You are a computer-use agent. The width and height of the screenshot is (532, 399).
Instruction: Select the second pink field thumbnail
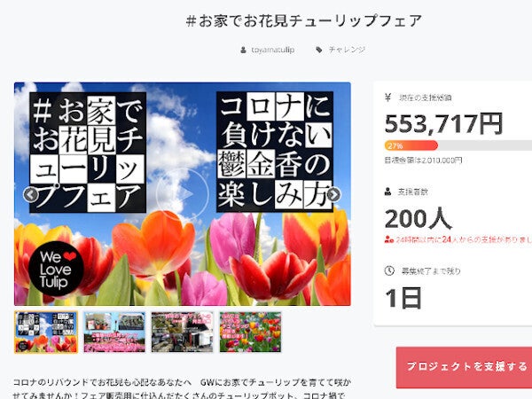[x=114, y=332]
